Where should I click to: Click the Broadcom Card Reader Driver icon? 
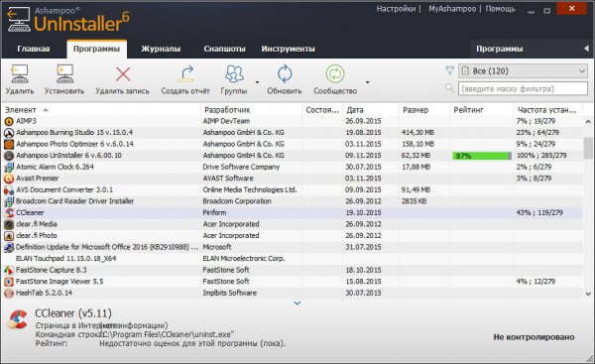point(9,201)
